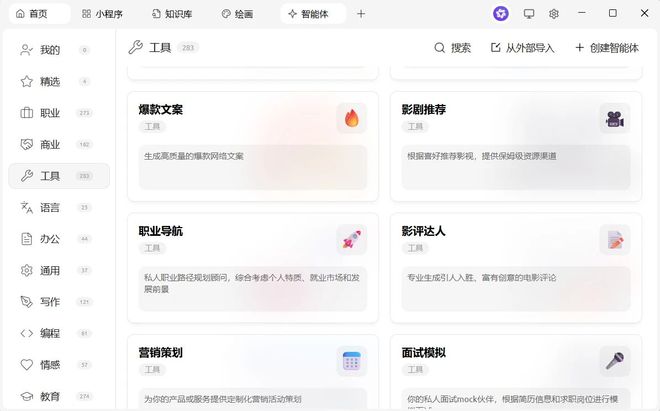Click the notepad icon on 影评达人 card
660x411 pixels.
click(x=614, y=239)
